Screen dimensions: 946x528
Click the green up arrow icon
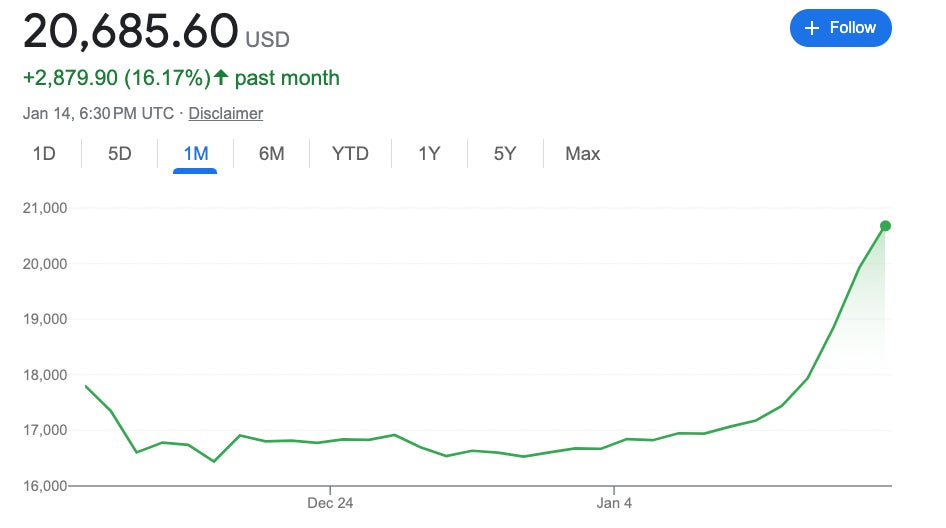tap(221, 78)
